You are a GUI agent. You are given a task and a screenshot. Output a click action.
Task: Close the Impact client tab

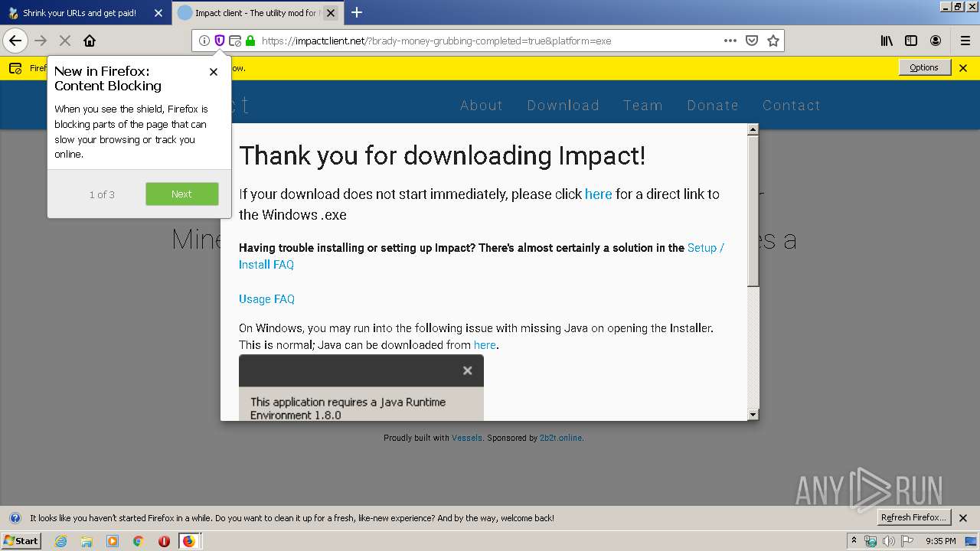tap(331, 13)
